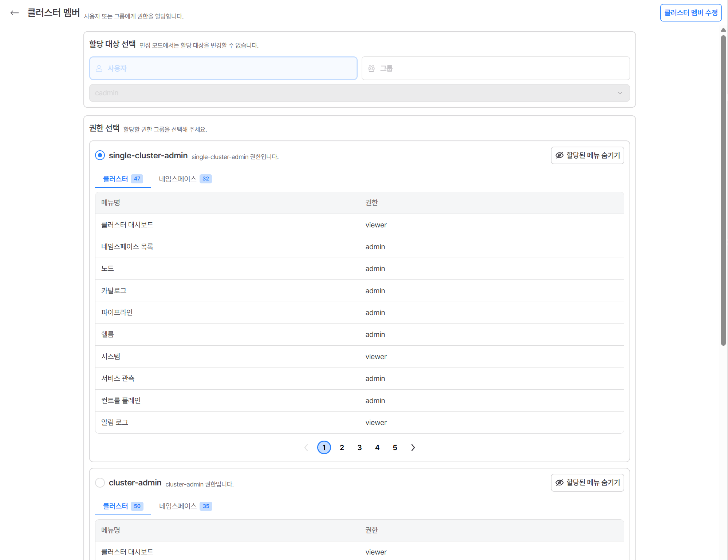Select the single-cluster-admin radio button

(100, 155)
